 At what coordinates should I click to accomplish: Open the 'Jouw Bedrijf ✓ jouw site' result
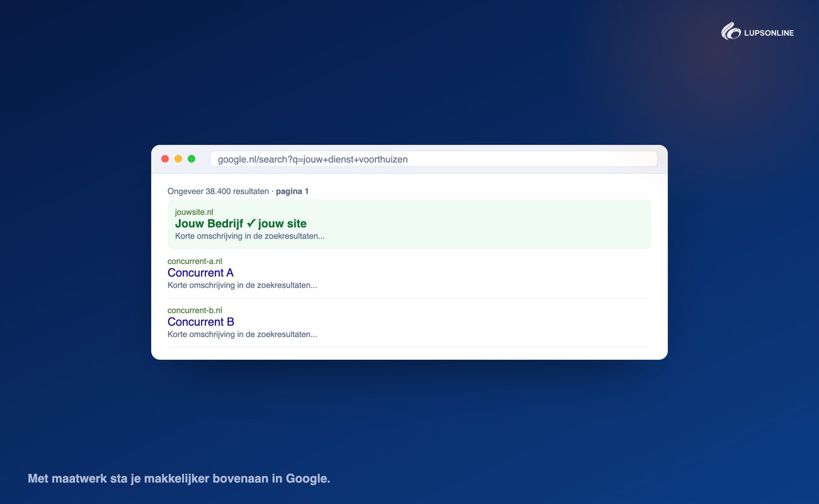click(241, 224)
